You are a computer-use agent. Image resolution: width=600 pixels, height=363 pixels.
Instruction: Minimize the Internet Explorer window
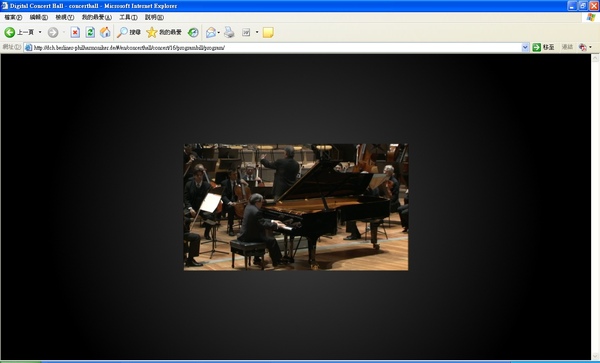572,6
